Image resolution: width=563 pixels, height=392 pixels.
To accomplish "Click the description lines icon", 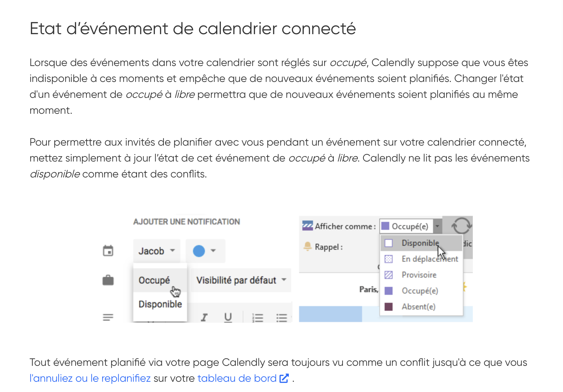I will tap(108, 317).
